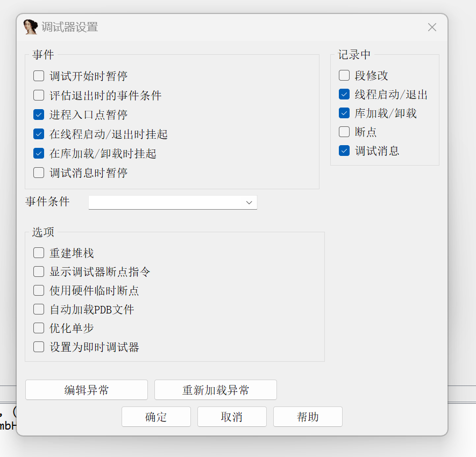Disable 进程入口点暂停 checkbox
The image size is (476, 457).
38,115
